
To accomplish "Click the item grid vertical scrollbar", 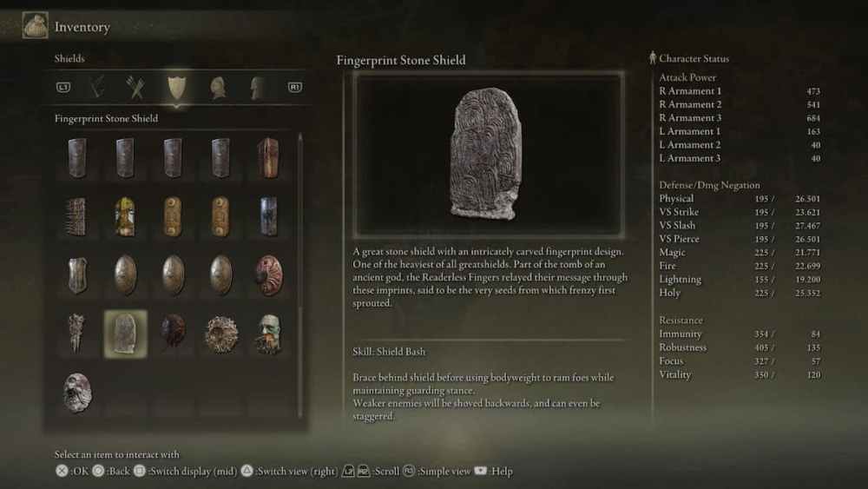I will 300,275.
